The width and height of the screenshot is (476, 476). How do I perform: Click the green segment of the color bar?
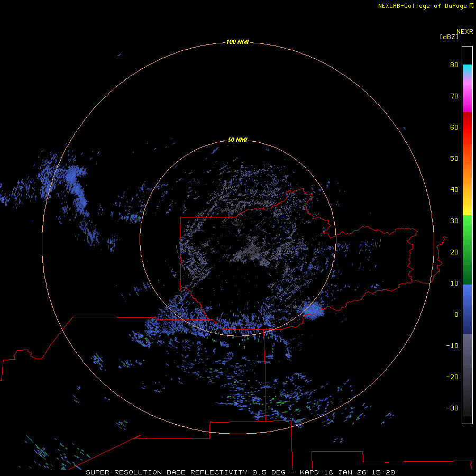click(x=467, y=250)
